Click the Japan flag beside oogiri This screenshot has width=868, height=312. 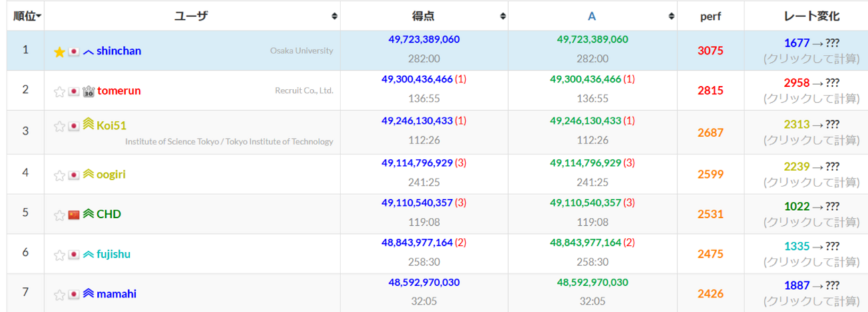click(74, 175)
